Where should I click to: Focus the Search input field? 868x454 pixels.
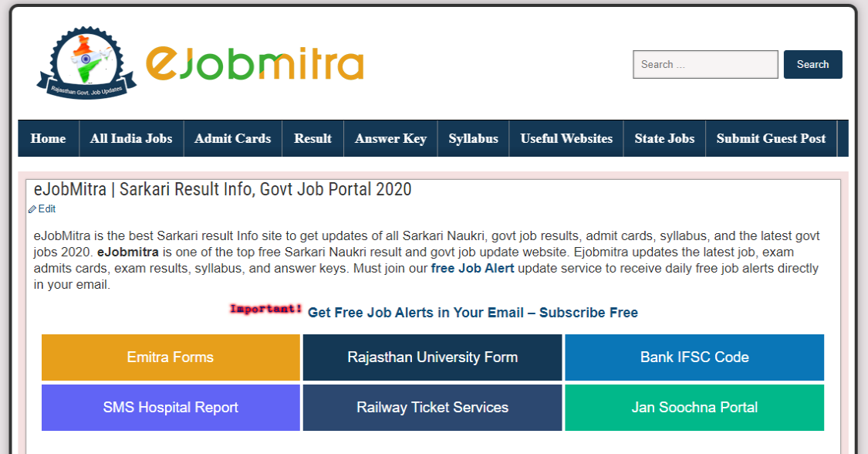(x=705, y=64)
